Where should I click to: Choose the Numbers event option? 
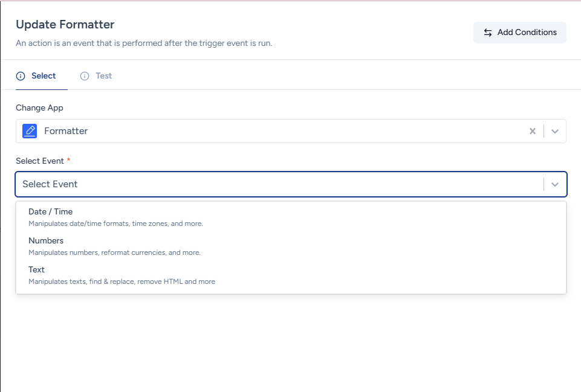coord(46,241)
